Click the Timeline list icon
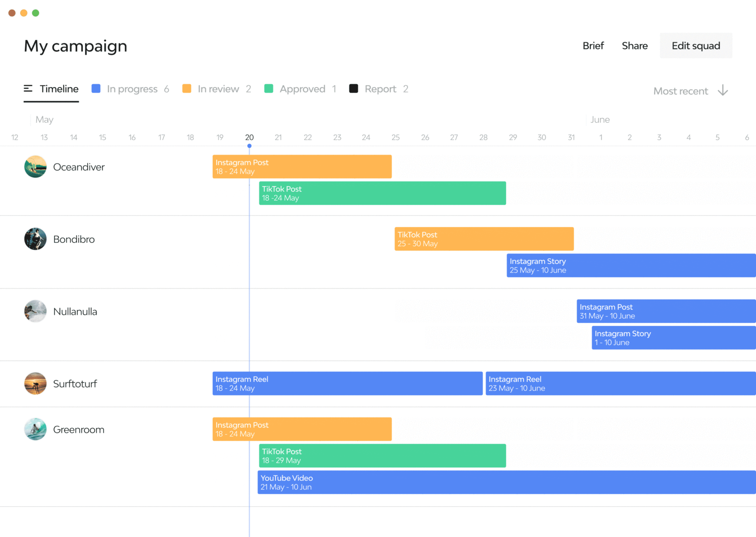 click(28, 89)
